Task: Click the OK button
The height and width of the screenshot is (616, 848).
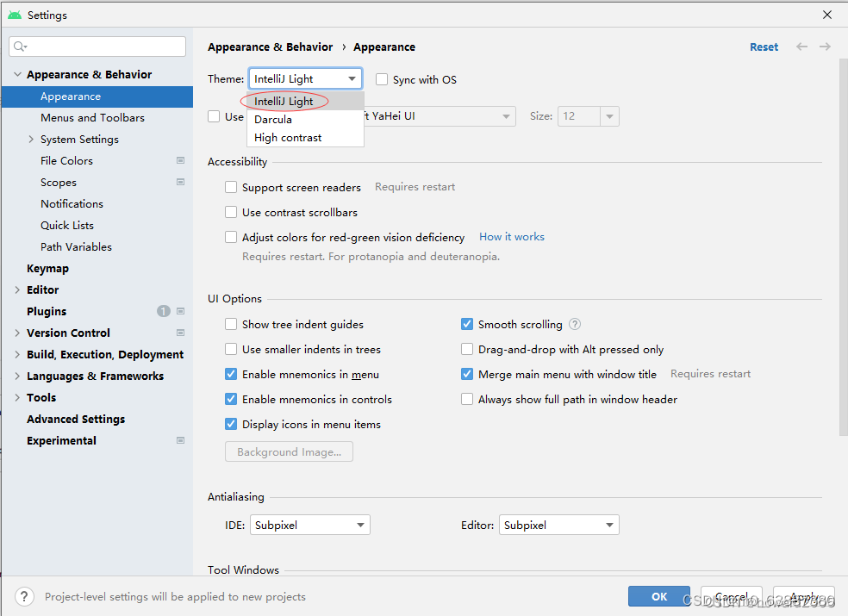Action: click(659, 596)
